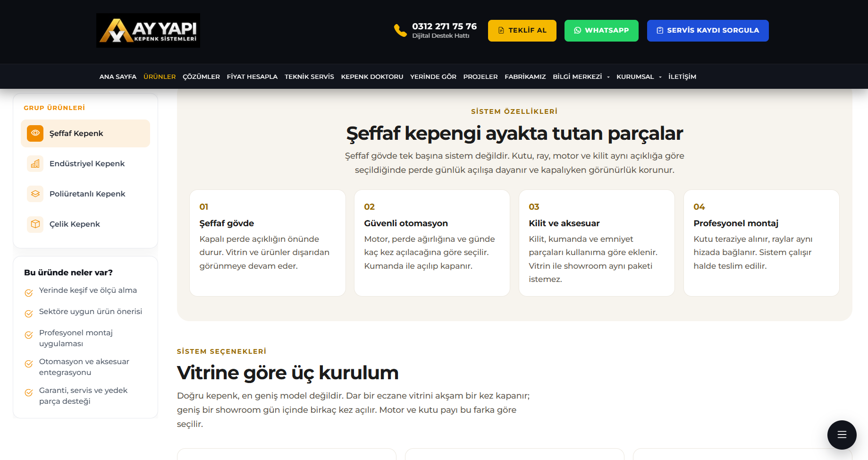
Task: Select Şeffaf Kepenk in group products
Action: pos(85,133)
